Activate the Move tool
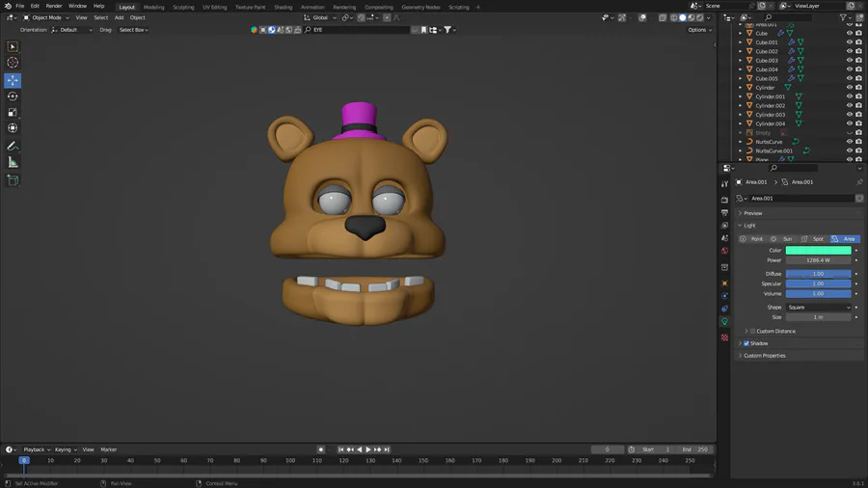 (x=13, y=80)
